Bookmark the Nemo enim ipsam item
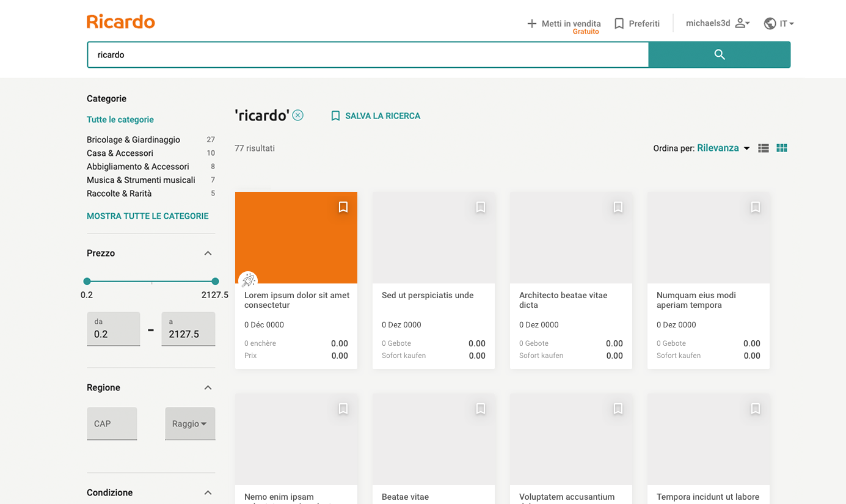 pos(343,409)
